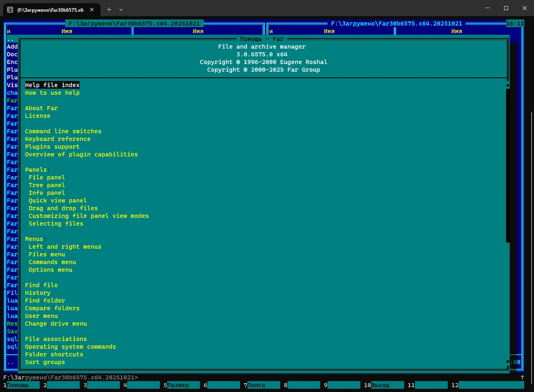This screenshot has height=392, width=534.
Task: Open the History help topic
Action: click(x=38, y=293)
